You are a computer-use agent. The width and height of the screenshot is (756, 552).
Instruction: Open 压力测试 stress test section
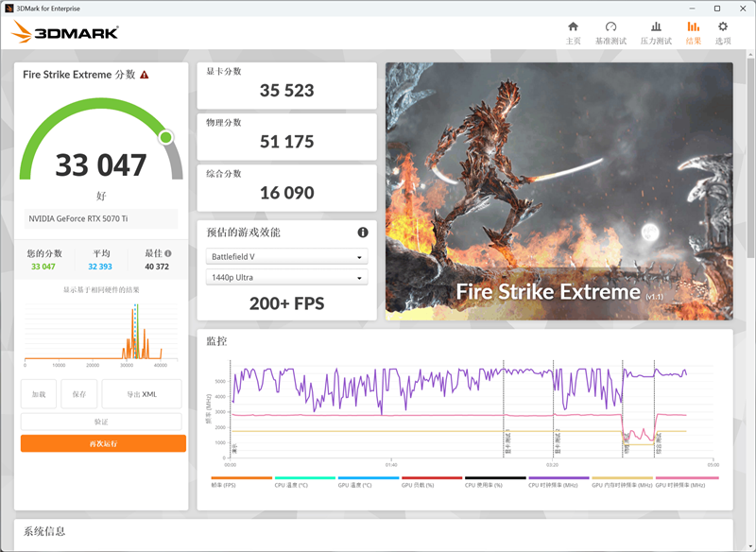click(x=656, y=29)
